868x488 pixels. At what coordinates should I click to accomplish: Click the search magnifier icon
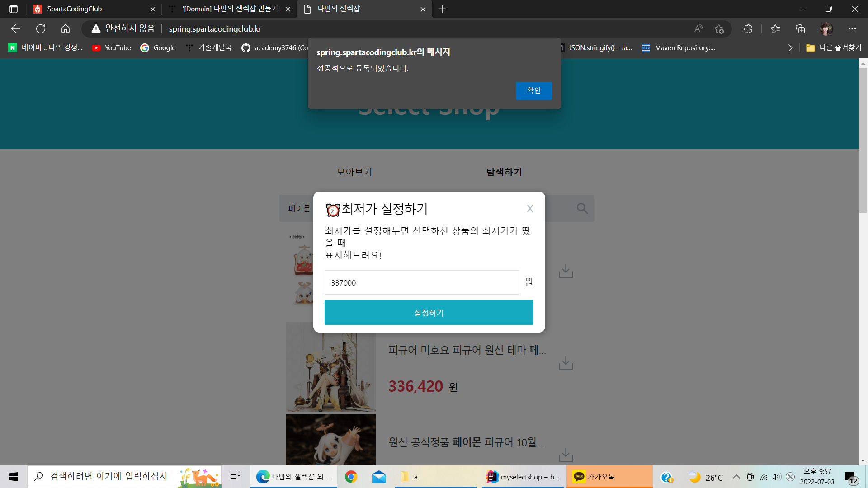point(582,208)
